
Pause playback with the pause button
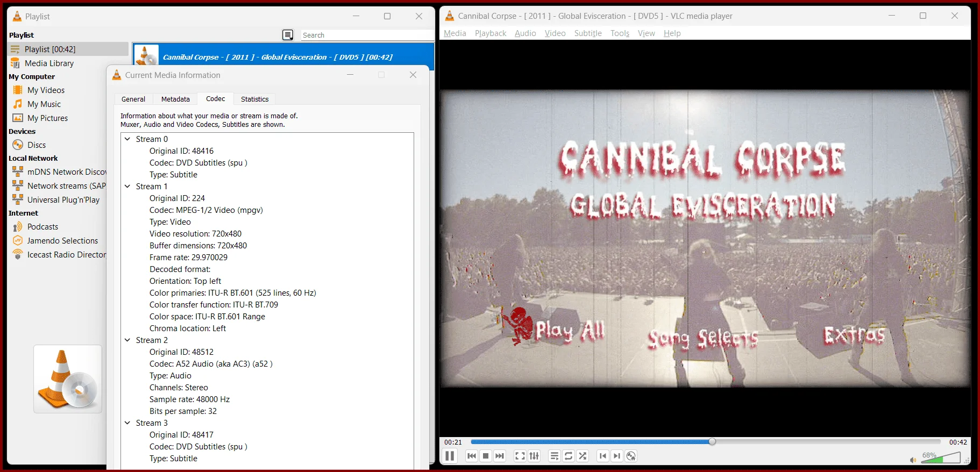pyautogui.click(x=450, y=456)
